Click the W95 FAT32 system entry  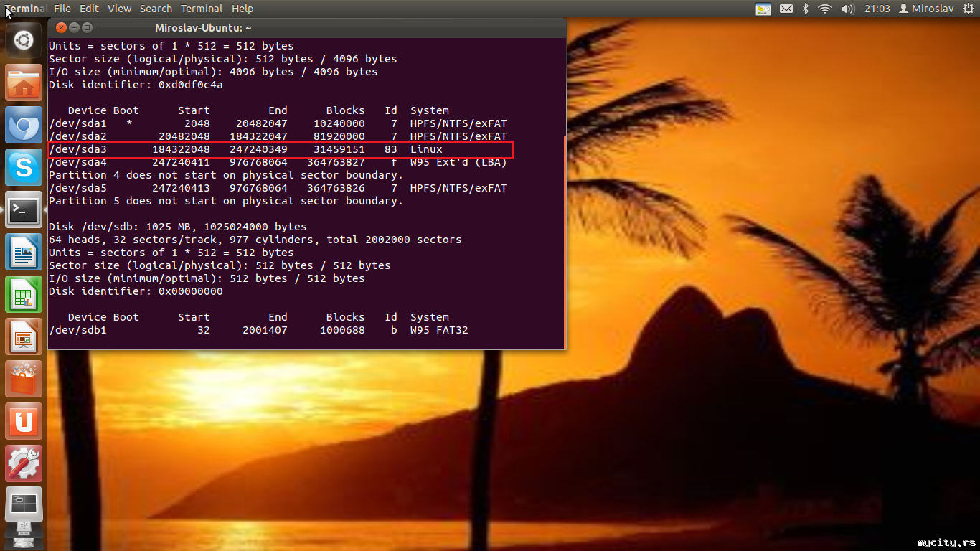(x=439, y=330)
